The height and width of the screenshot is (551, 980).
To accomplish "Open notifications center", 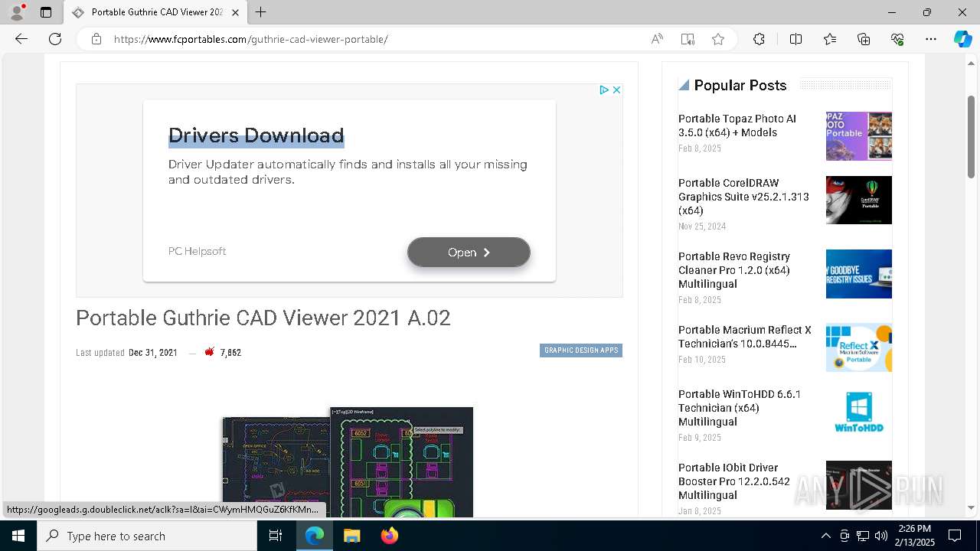I will pos(955,536).
